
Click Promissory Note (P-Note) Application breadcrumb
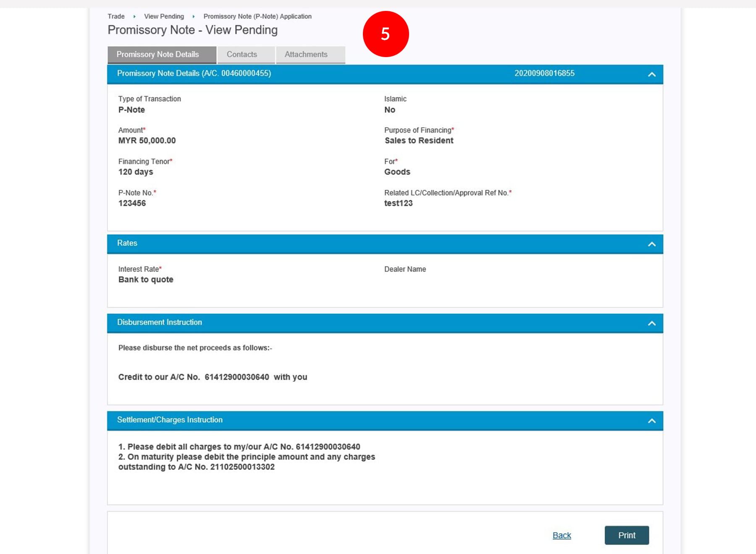tap(257, 16)
